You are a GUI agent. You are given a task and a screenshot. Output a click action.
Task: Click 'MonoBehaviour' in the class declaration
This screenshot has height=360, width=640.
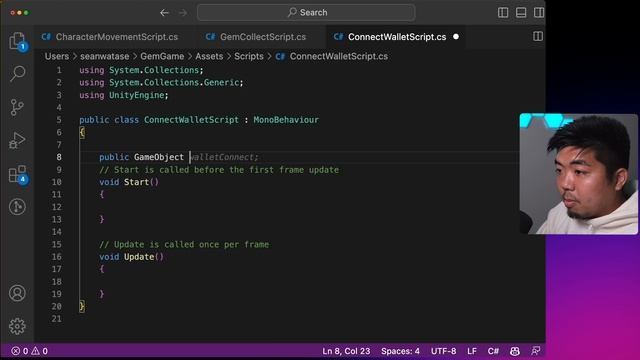coord(286,120)
